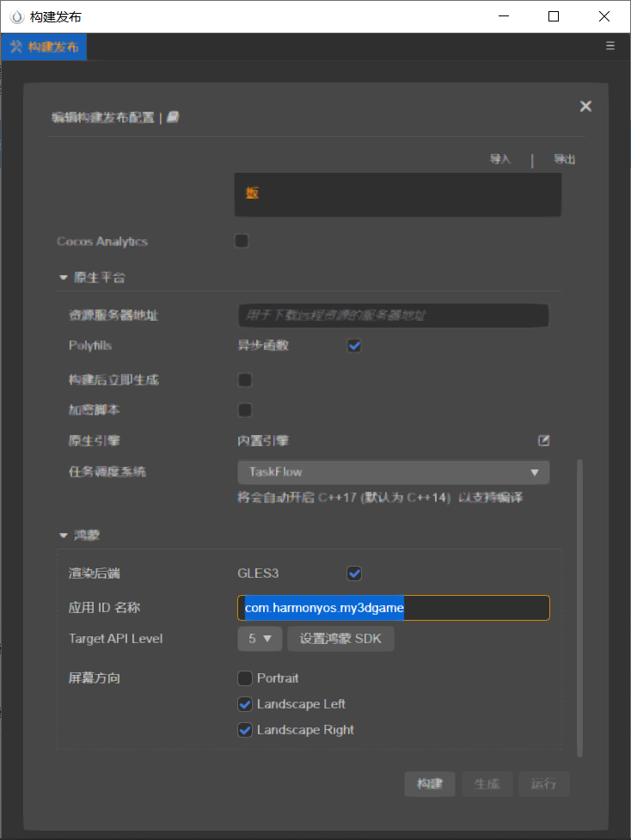Click the Cocos logo in the title bar
Viewport: 631px width, 840px height.
point(17,16)
